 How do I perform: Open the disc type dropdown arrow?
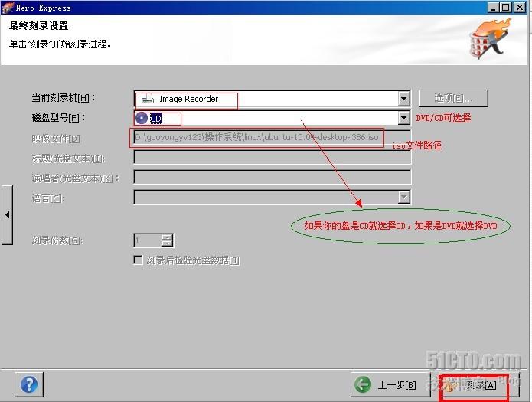(x=403, y=118)
